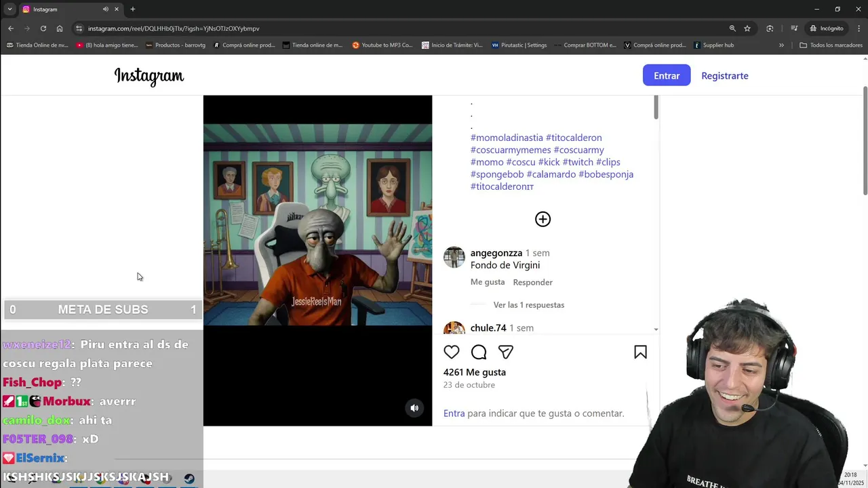868x488 pixels.
Task: Toggle the reel audio mute button
Action: (414, 408)
